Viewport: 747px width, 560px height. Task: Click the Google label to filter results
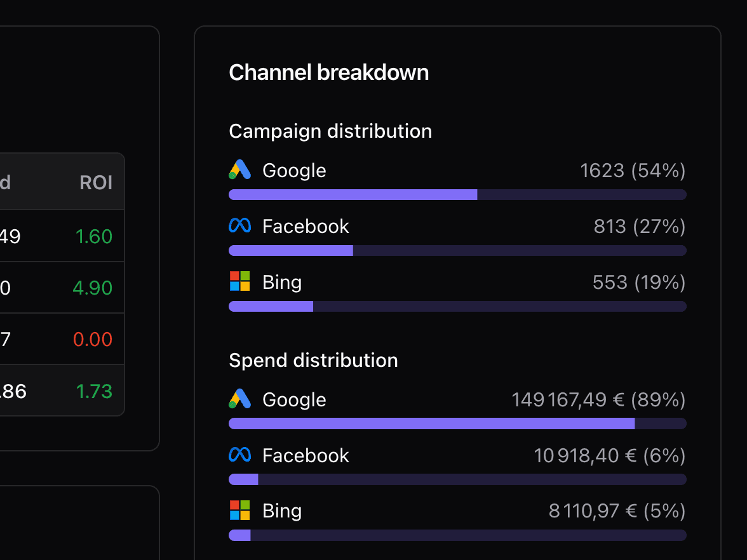[293, 170]
